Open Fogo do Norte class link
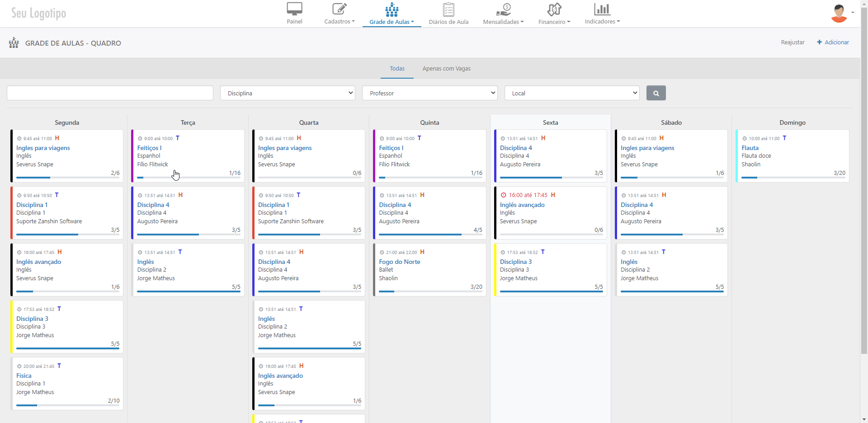The width and height of the screenshot is (868, 423). 399,262
